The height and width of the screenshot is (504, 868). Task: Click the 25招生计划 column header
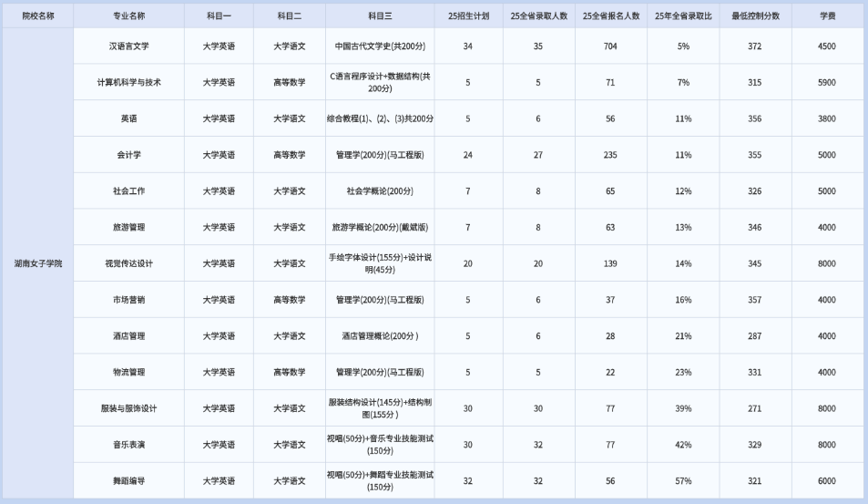point(468,16)
